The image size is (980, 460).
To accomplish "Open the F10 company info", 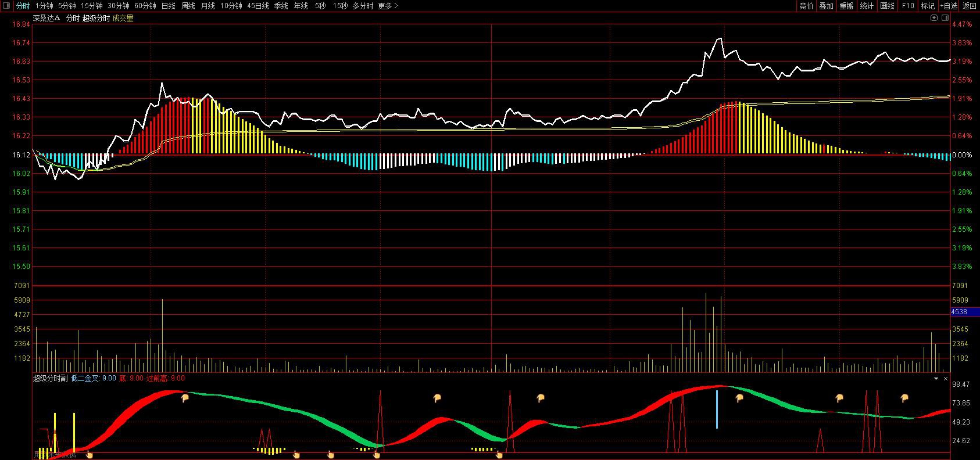I will pyautogui.click(x=908, y=6).
